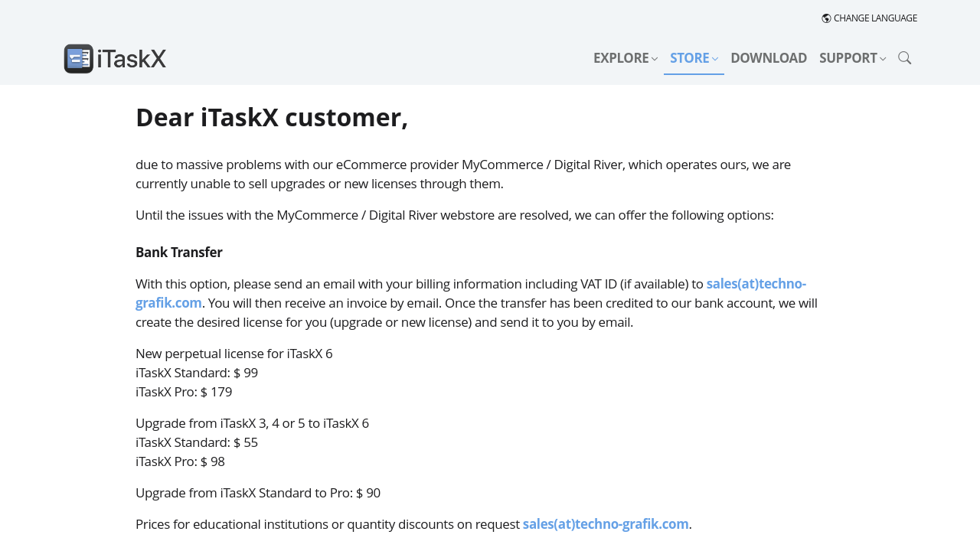
Task: Click the iTaskX wordmark text in header
Action: pyautogui.click(x=132, y=59)
